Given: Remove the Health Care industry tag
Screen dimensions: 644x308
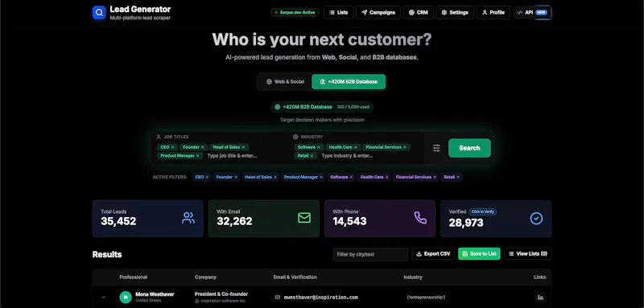Looking at the screenshot, I should coord(355,147).
